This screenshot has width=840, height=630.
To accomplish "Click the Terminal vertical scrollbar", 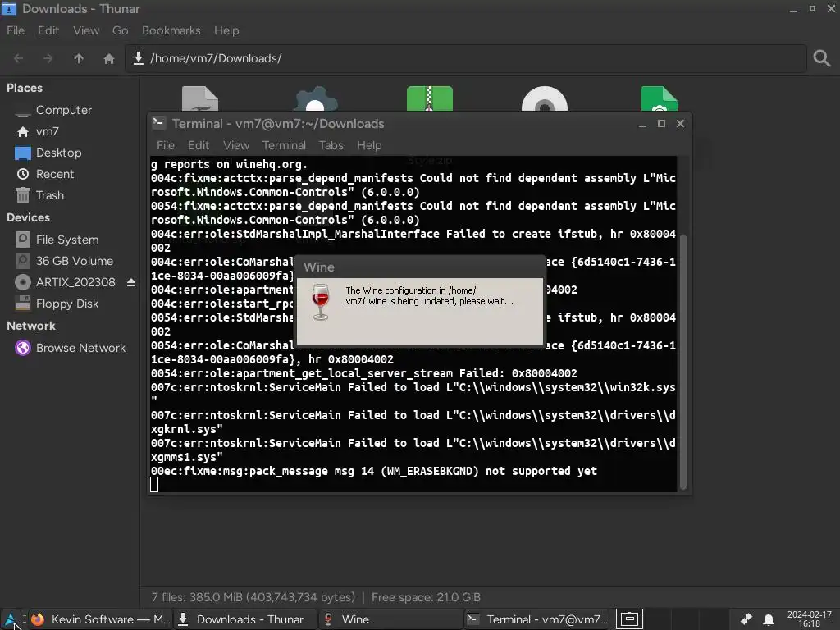I will click(683, 362).
